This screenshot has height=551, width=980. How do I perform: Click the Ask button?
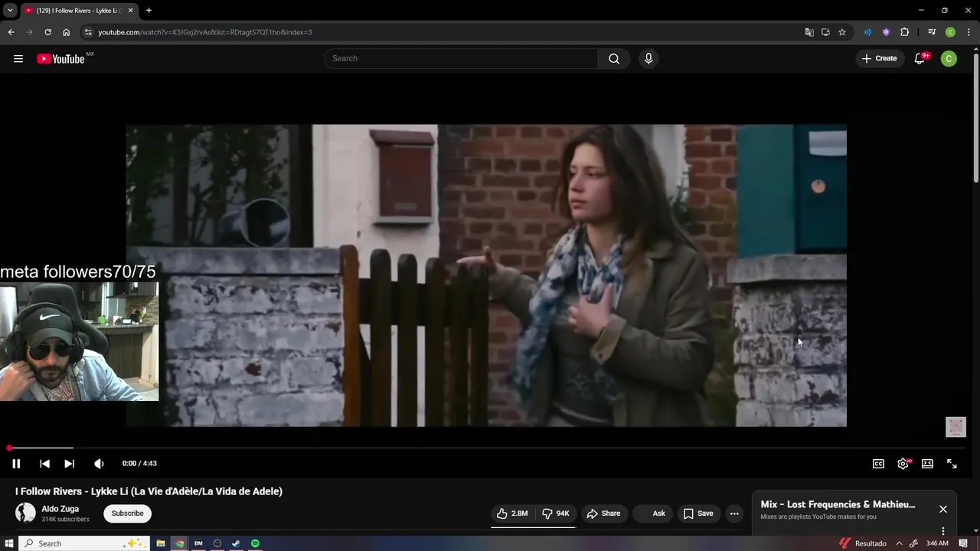[652, 514]
